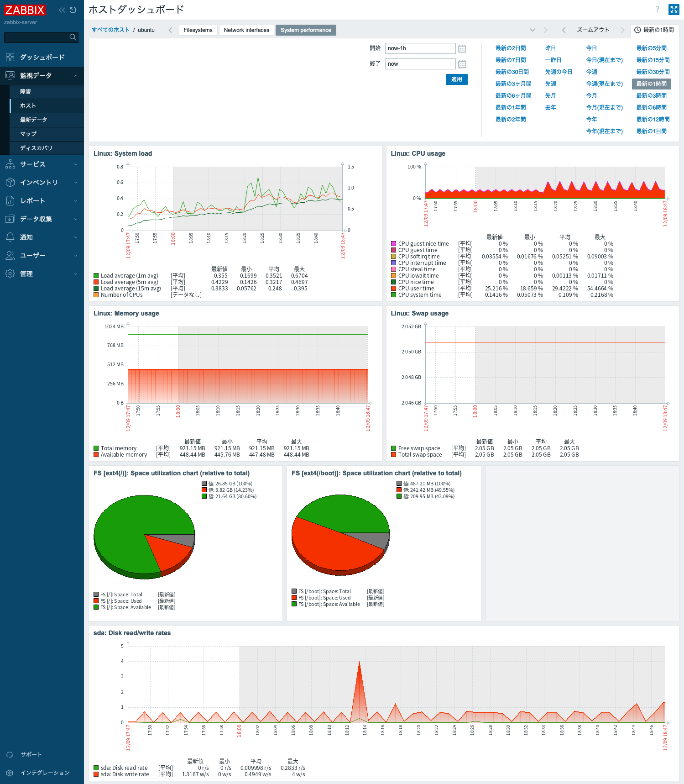Click the 適用 apply button
Image resolution: width=684 pixels, height=784 pixels.
(456, 79)
